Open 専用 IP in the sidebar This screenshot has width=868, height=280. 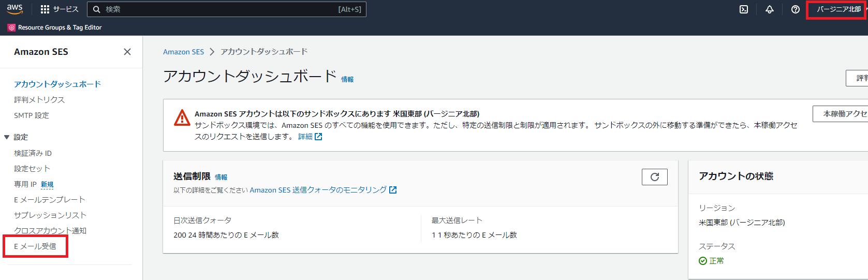25,184
